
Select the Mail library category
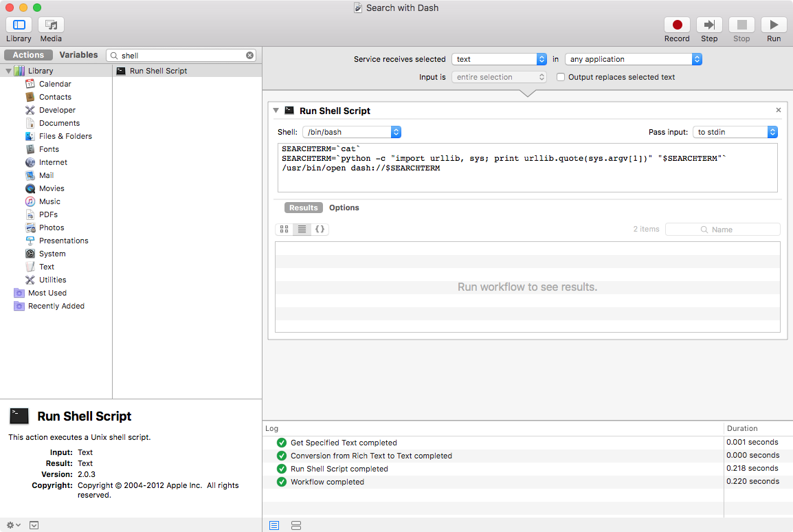tap(46, 175)
